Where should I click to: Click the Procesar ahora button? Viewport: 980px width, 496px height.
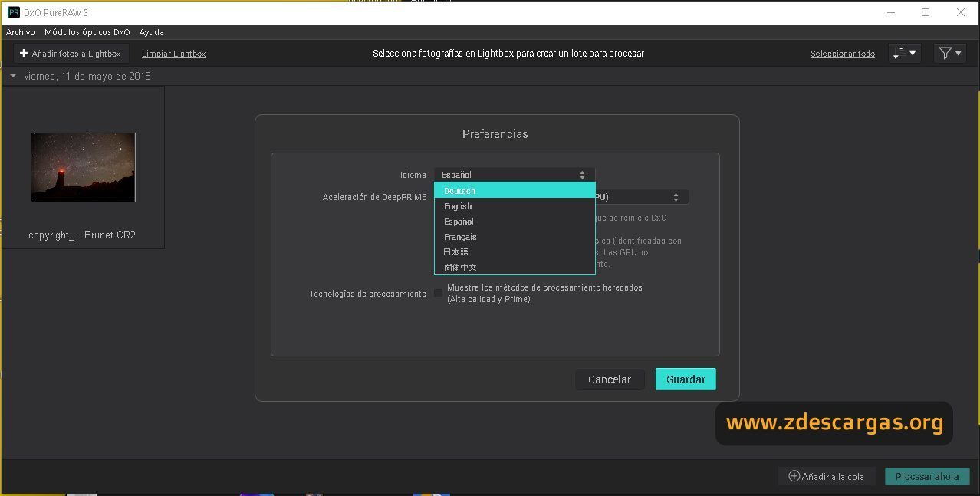pyautogui.click(x=927, y=476)
